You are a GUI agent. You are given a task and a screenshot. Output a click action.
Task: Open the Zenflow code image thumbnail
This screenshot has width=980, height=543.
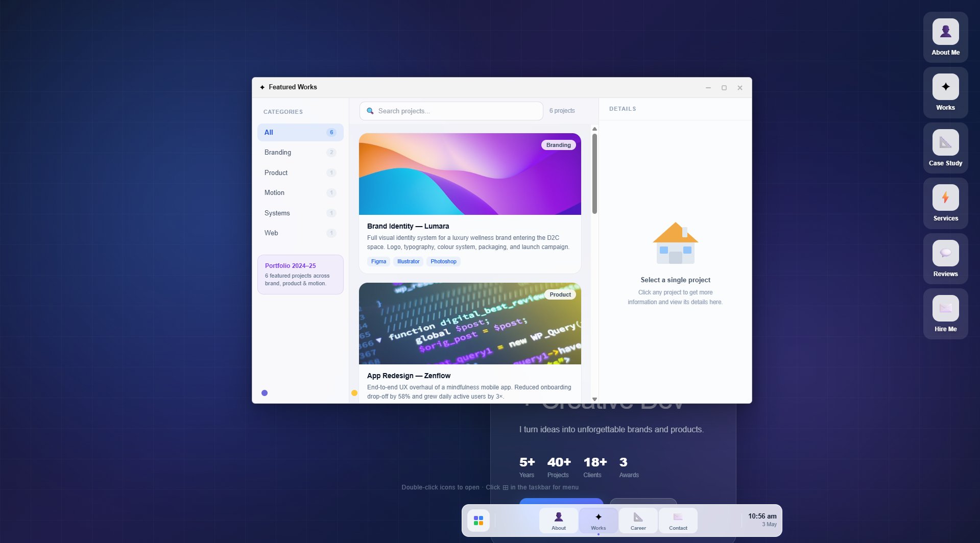tap(470, 324)
